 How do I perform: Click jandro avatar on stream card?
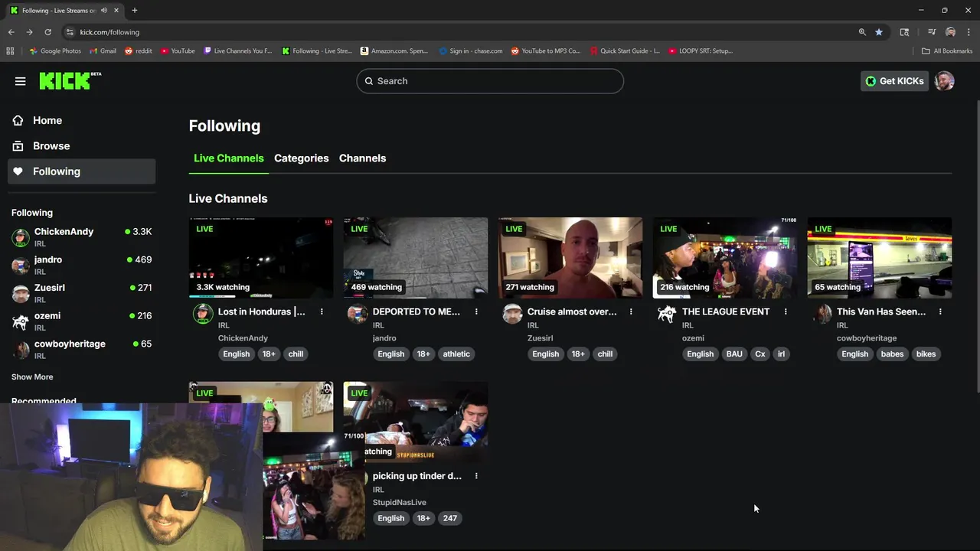click(x=358, y=314)
